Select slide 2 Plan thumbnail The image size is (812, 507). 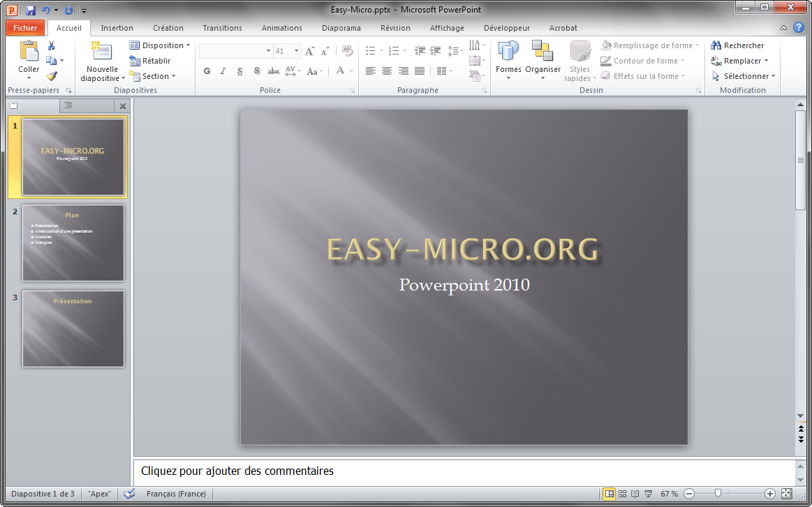73,243
